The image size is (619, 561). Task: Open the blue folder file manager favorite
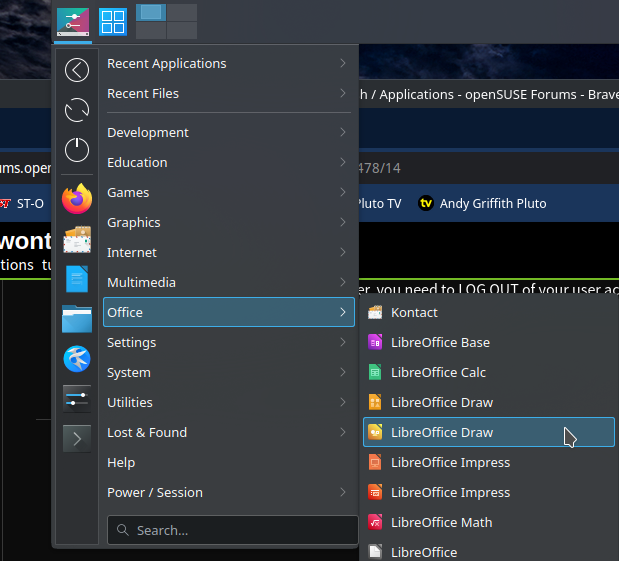(77, 319)
